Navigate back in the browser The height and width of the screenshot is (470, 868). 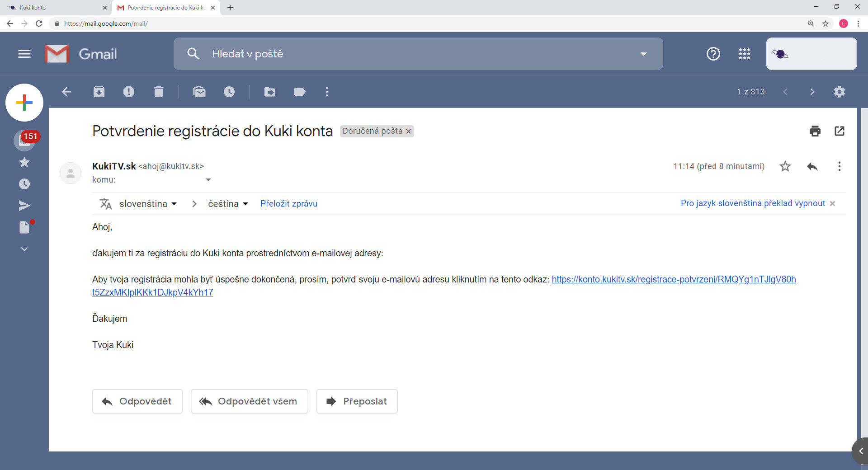[x=10, y=23]
